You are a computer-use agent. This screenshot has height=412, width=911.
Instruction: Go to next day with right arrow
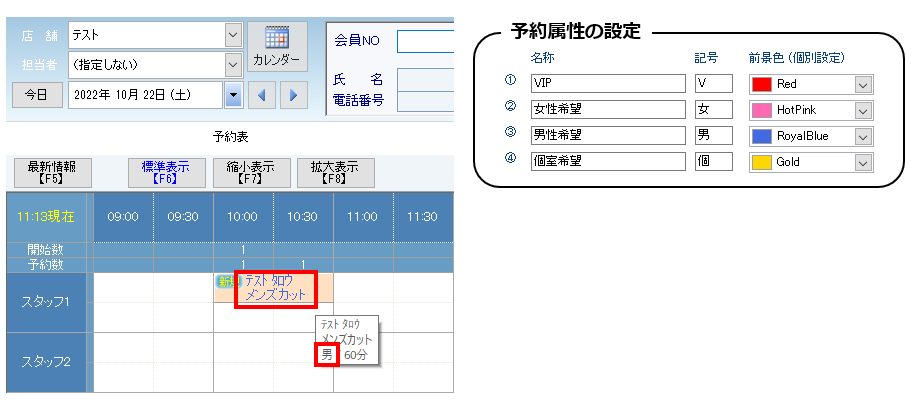(x=292, y=95)
